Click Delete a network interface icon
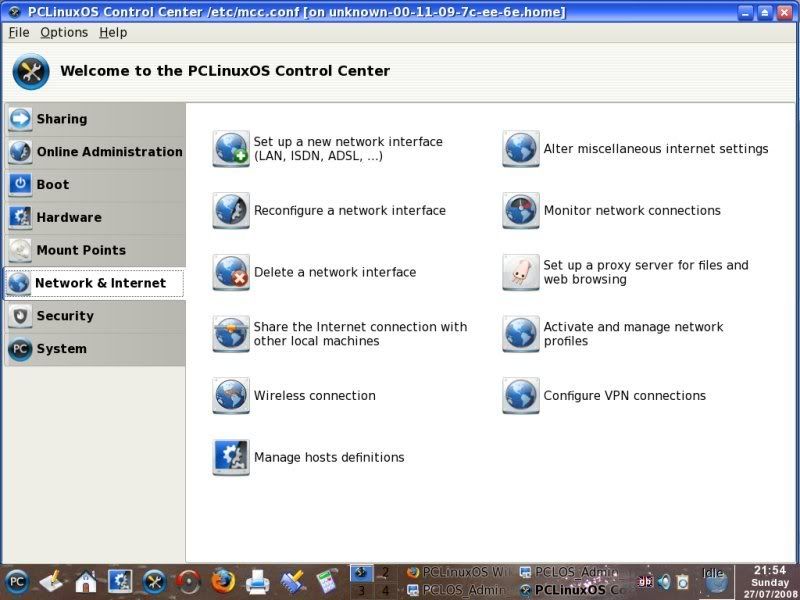Screen dimensions: 800x600 pos(231,272)
